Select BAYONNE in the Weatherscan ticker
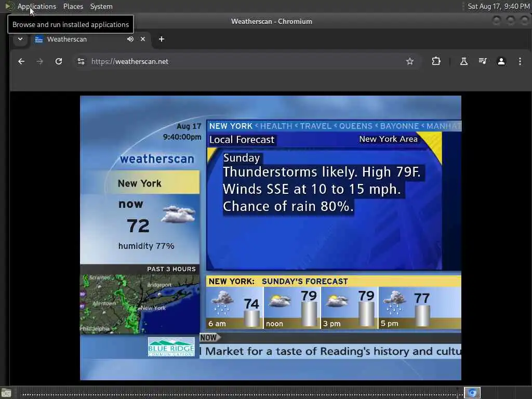532x399 pixels. pyautogui.click(x=400, y=126)
